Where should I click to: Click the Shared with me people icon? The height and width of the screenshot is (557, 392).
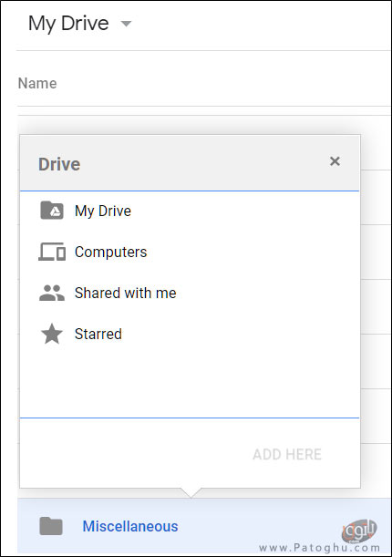[x=52, y=293]
